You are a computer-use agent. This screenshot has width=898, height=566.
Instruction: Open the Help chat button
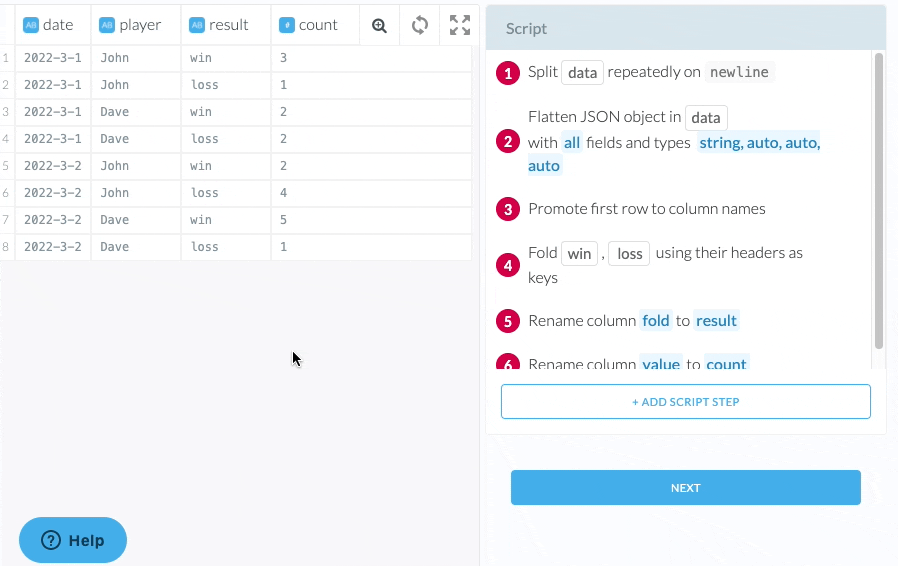(73, 540)
